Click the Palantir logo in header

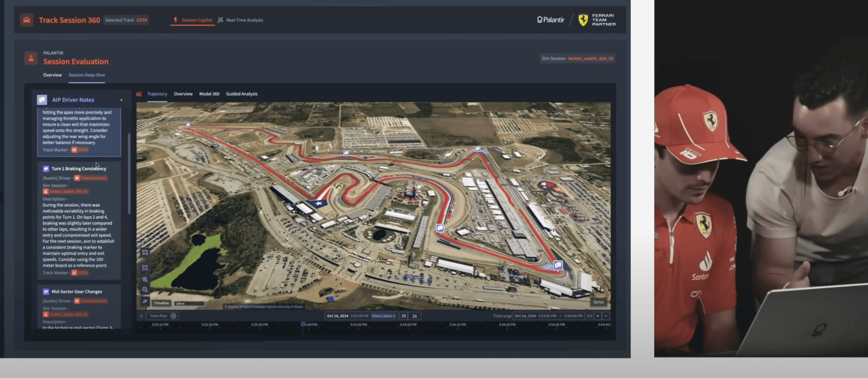tap(550, 20)
